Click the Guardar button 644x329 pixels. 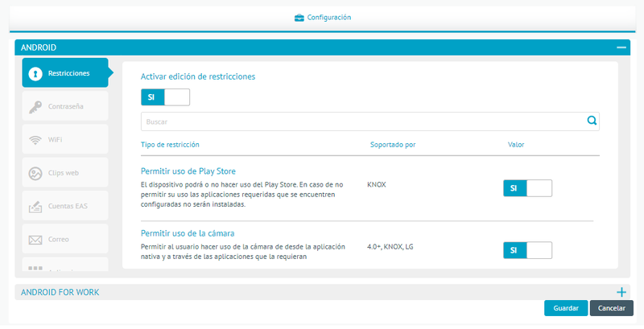point(566,308)
